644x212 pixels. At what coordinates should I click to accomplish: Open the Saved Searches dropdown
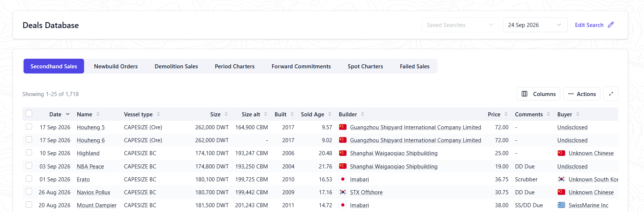[460, 25]
